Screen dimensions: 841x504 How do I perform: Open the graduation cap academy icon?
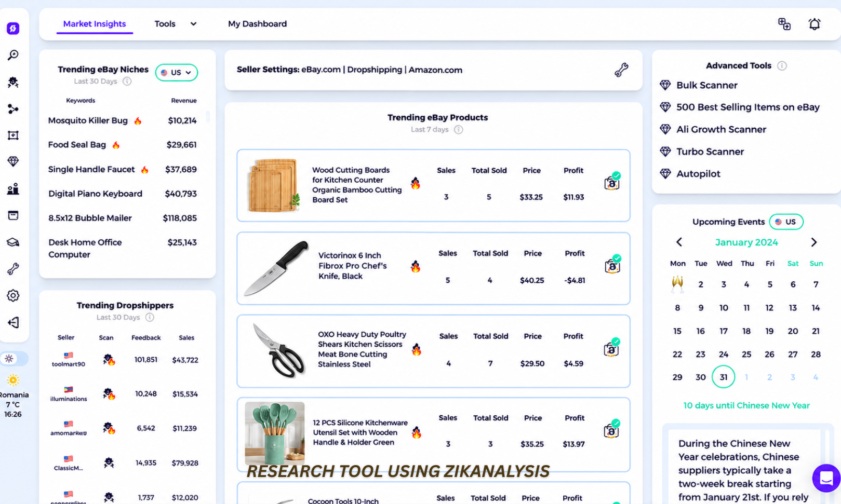pyautogui.click(x=13, y=242)
